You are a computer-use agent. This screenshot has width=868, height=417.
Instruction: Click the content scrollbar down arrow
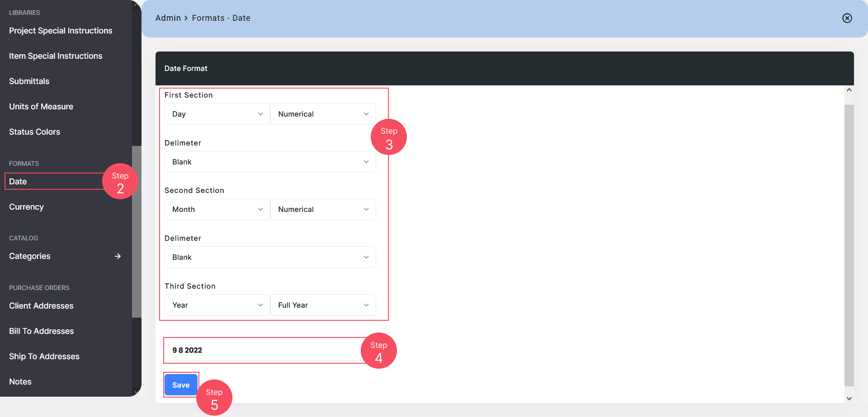pos(849,398)
